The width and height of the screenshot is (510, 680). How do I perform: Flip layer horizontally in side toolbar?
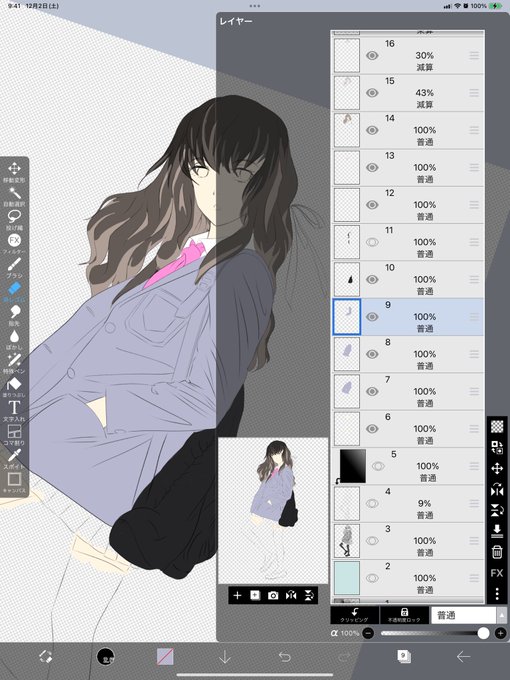pos(497,490)
